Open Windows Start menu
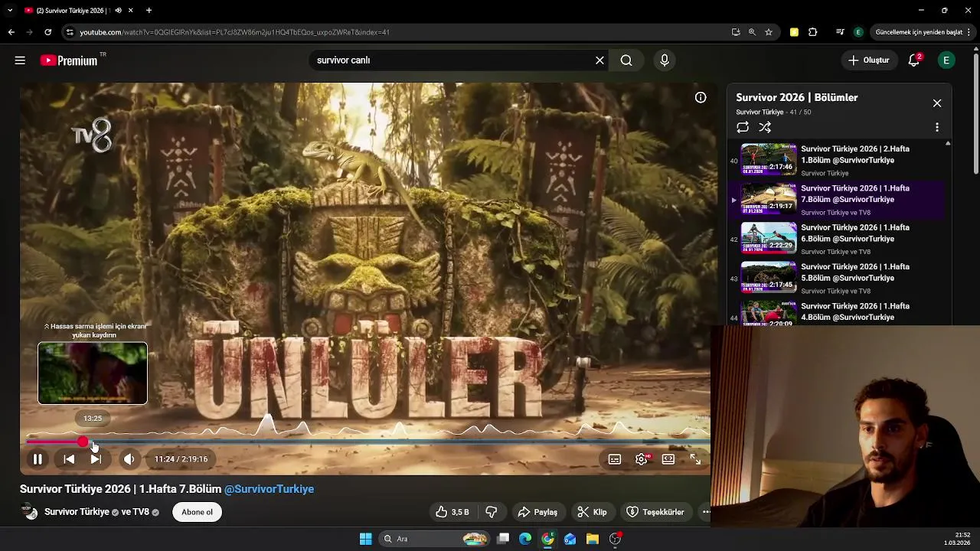 point(366,539)
